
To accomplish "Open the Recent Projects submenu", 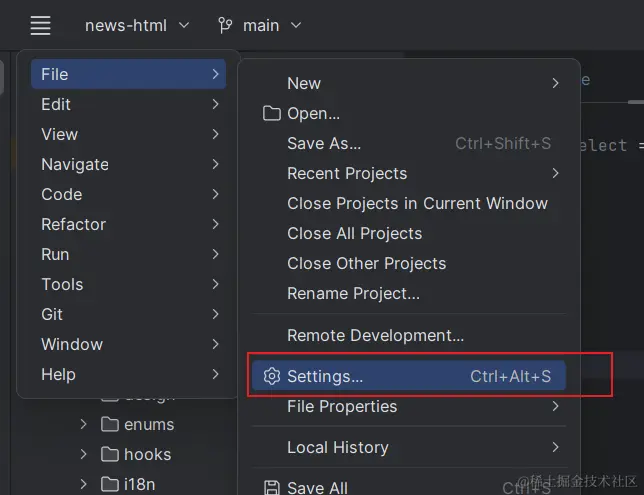I will pyautogui.click(x=347, y=173).
